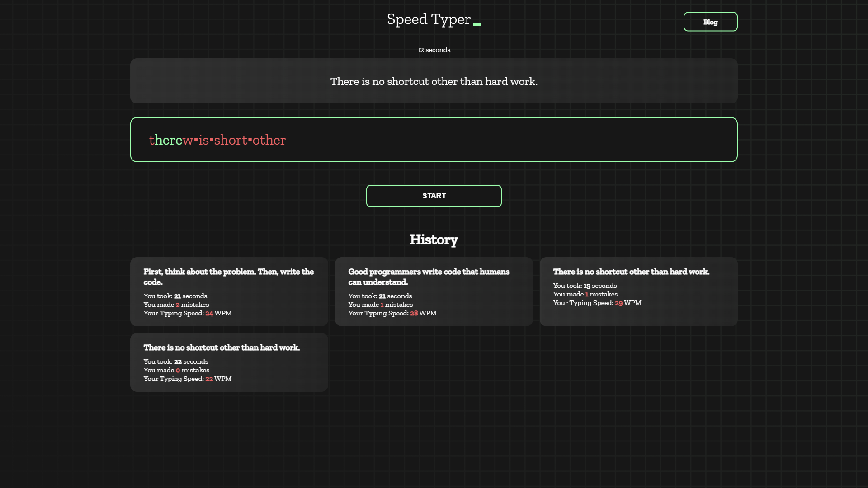Select the 'First, think about the problem' history card
This screenshot has width=868, height=488.
[x=229, y=291]
